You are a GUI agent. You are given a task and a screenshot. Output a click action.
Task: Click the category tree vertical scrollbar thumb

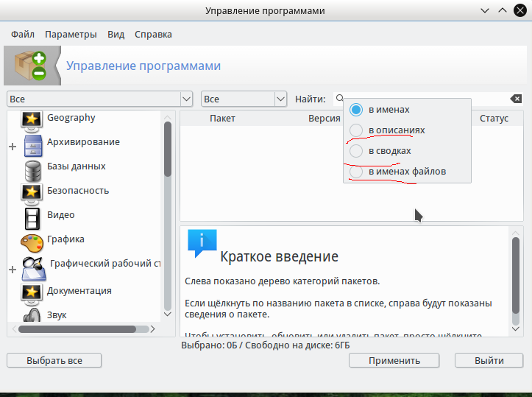click(x=168, y=150)
